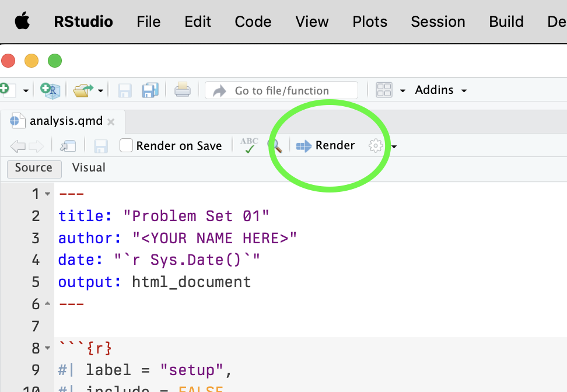Open the Edit menu
The image size is (567, 392).
click(198, 22)
